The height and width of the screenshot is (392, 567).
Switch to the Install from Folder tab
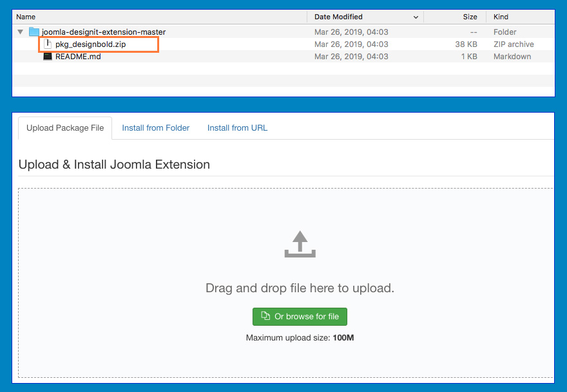[155, 127]
